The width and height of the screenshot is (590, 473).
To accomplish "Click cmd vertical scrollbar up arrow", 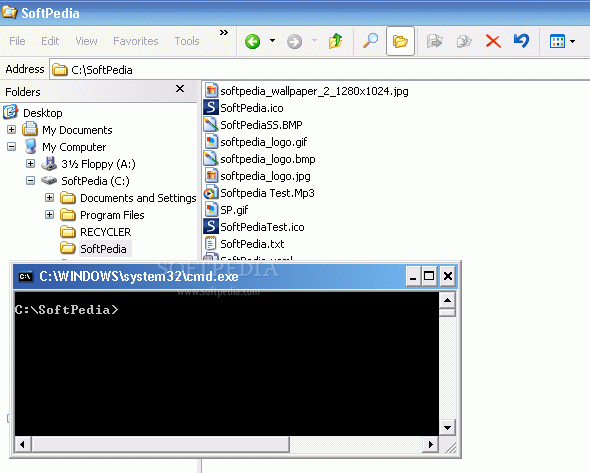I will [x=447, y=300].
